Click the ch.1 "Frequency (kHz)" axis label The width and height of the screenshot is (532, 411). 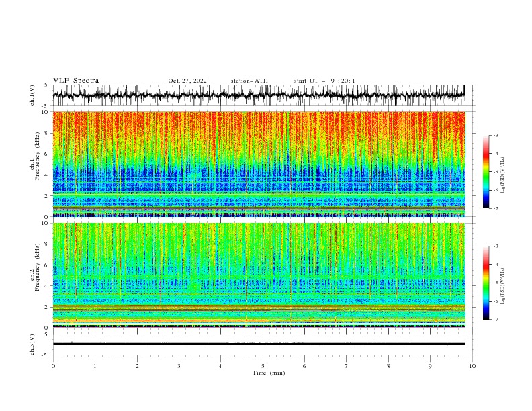pyautogui.click(x=38, y=156)
